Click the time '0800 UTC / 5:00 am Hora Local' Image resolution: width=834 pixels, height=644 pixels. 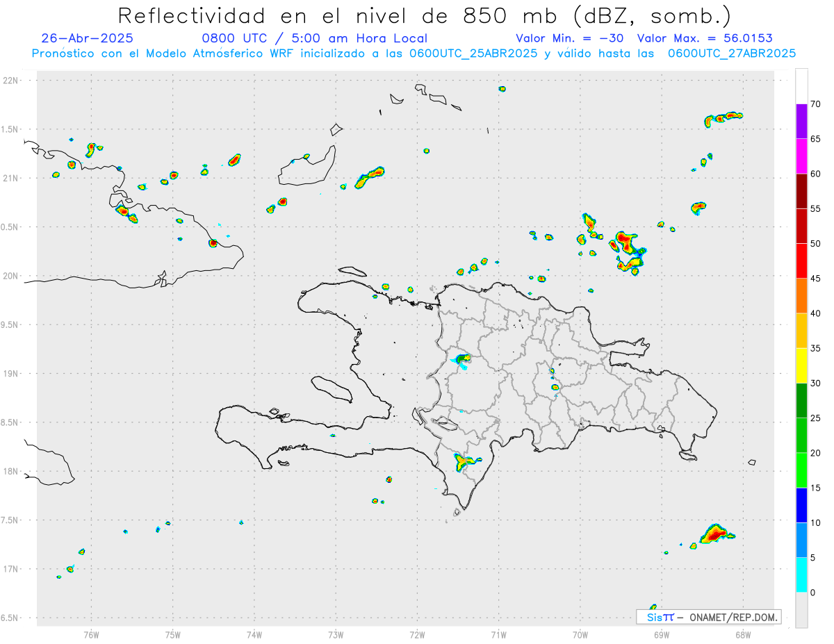pos(314,38)
